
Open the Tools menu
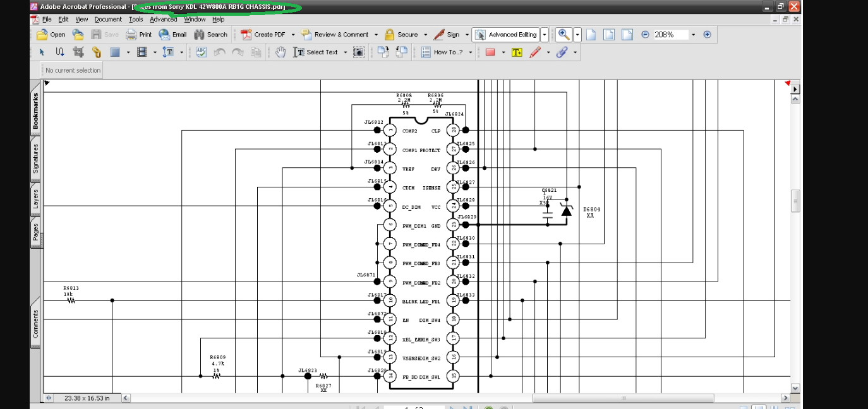[136, 20]
